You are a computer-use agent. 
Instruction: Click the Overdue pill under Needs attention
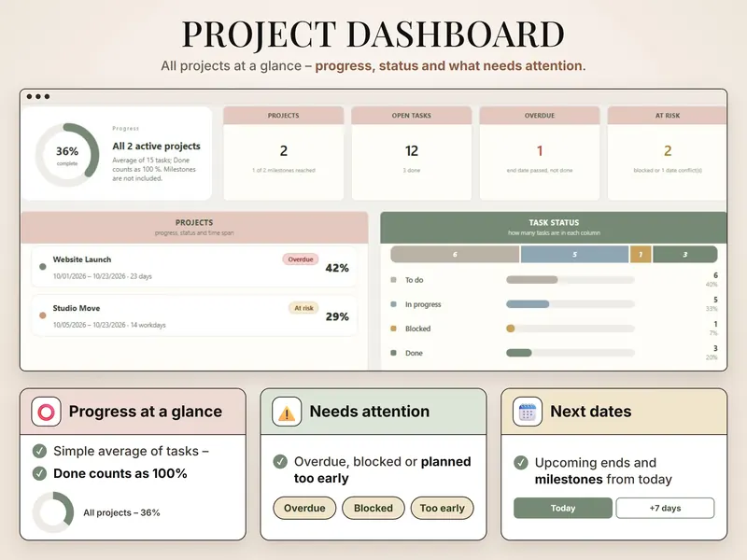tap(304, 508)
